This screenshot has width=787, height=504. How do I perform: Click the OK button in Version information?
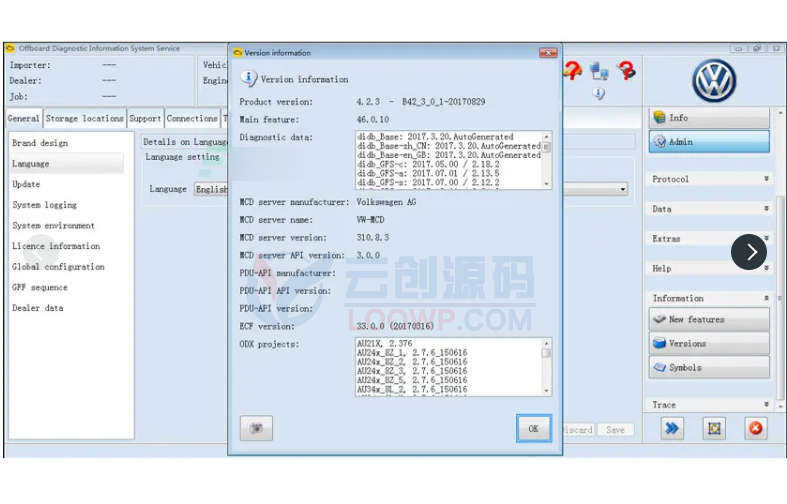(534, 428)
